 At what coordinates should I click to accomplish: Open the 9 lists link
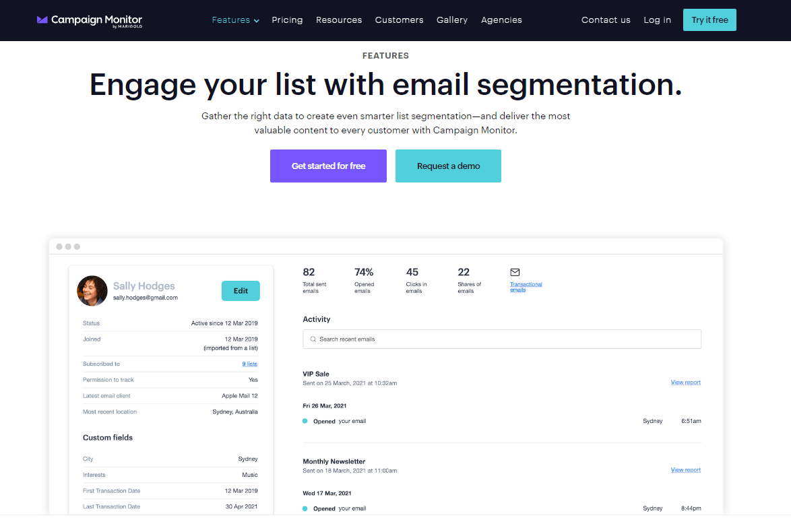pos(250,364)
